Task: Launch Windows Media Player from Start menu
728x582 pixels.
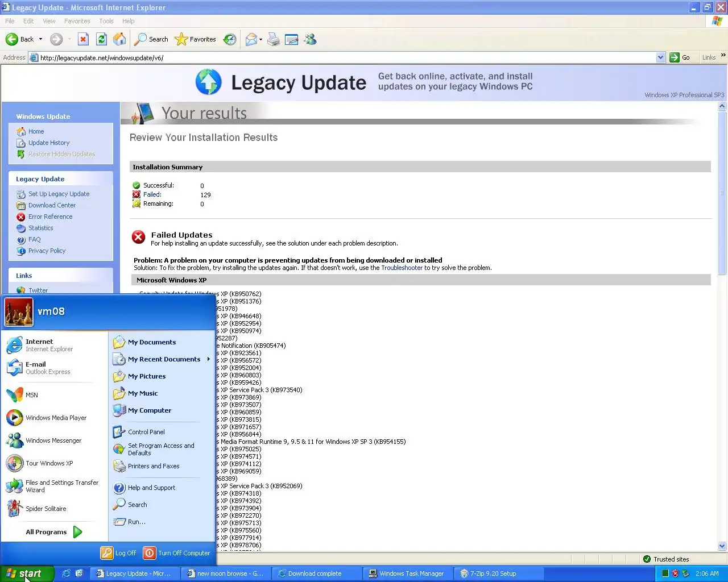Action: (55, 418)
